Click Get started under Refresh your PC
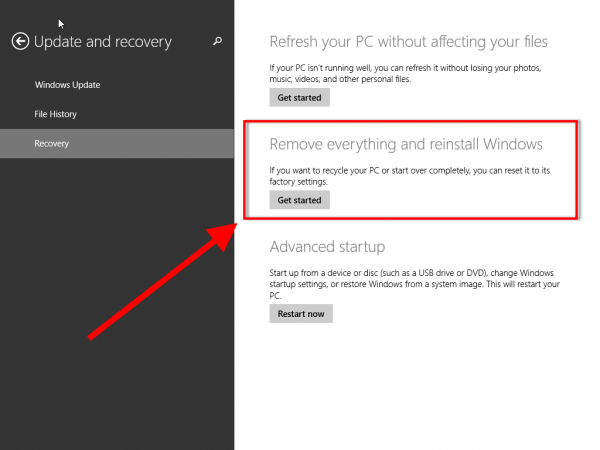The height and width of the screenshot is (450, 600). click(x=299, y=98)
